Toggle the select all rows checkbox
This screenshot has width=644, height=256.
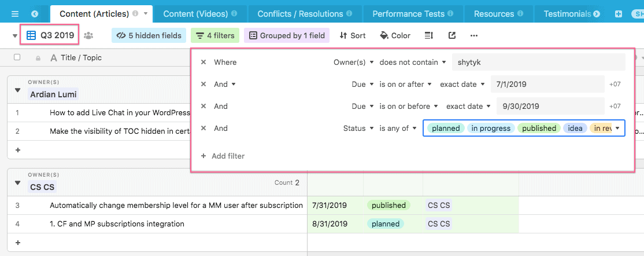pos(17,57)
